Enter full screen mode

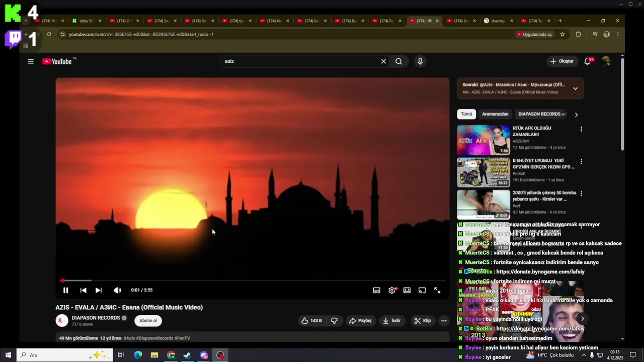coord(437,290)
